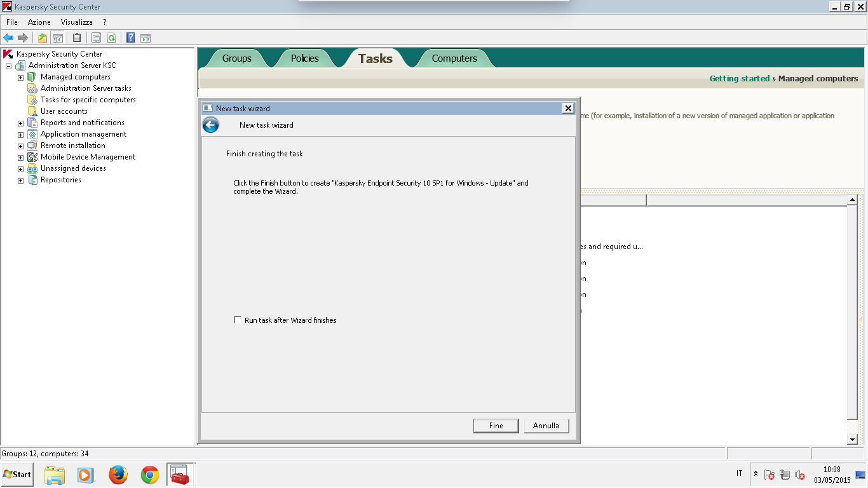The image size is (868, 488).
Task: Click the IT language indicator
Action: [x=739, y=474]
